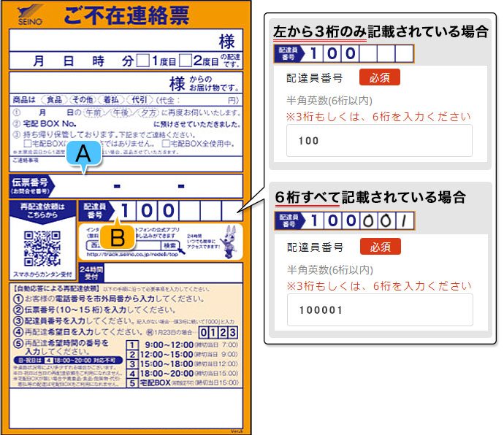The image size is (504, 435).
Task: Click the input field containing 100001
Action: click(x=380, y=310)
